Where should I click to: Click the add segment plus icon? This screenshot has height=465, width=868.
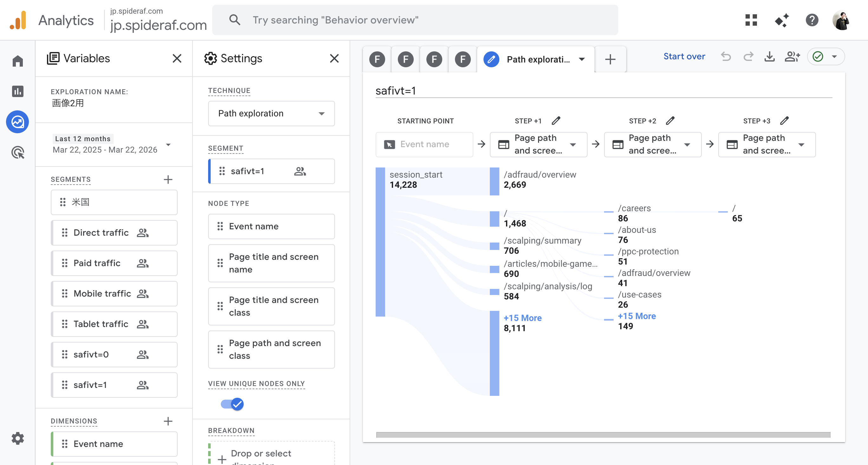(x=168, y=179)
